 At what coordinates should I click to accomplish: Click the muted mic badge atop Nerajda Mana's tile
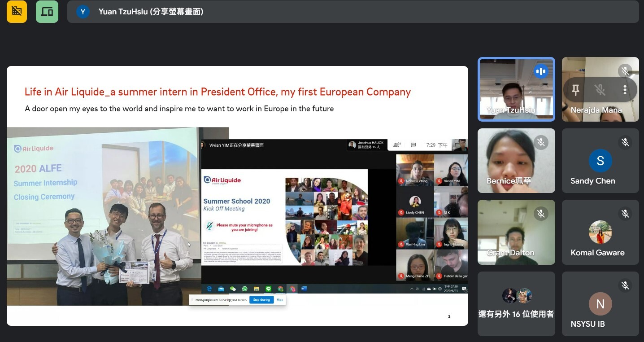(x=625, y=70)
